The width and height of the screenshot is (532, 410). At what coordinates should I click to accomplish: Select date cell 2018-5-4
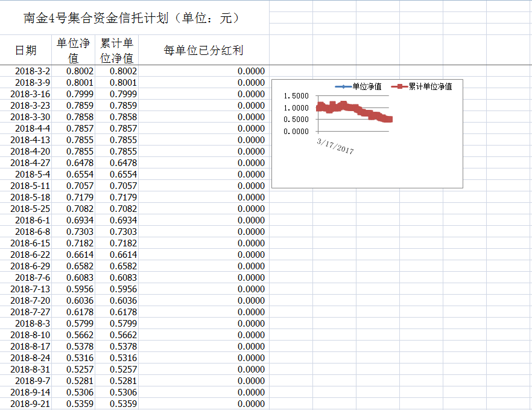coord(26,175)
